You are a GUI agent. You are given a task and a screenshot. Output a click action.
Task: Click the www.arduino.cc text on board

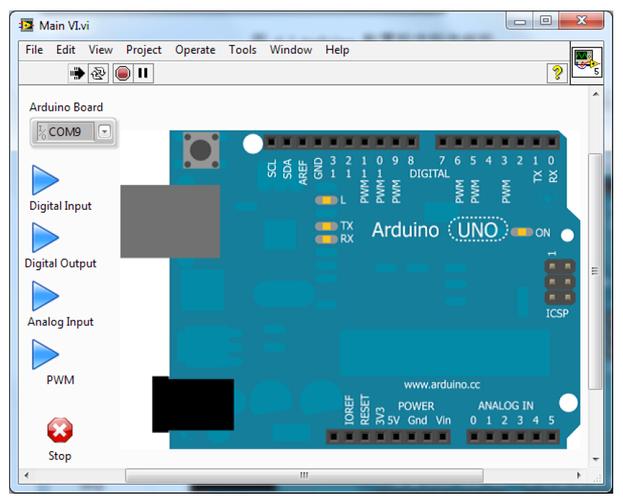[x=442, y=385]
